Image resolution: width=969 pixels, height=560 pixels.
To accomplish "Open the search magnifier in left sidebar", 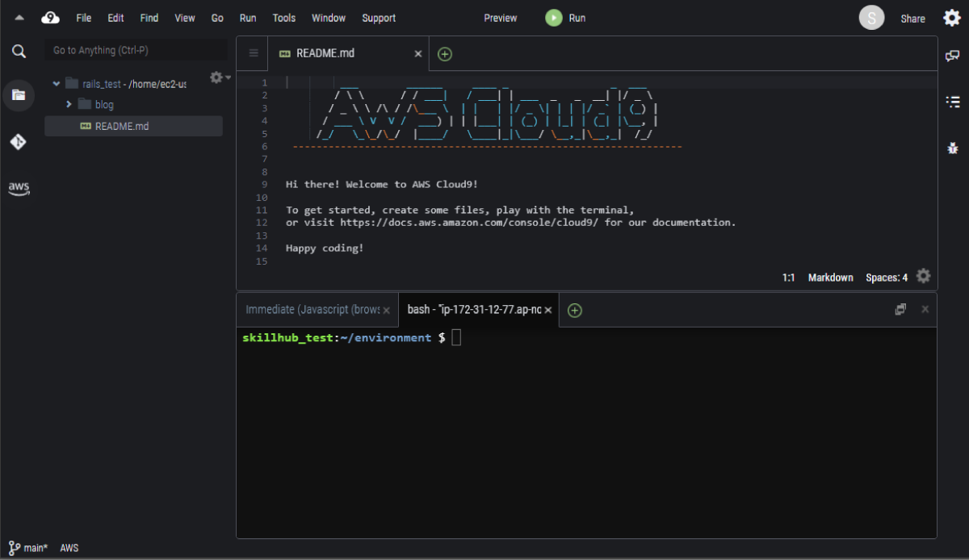I will (x=19, y=52).
